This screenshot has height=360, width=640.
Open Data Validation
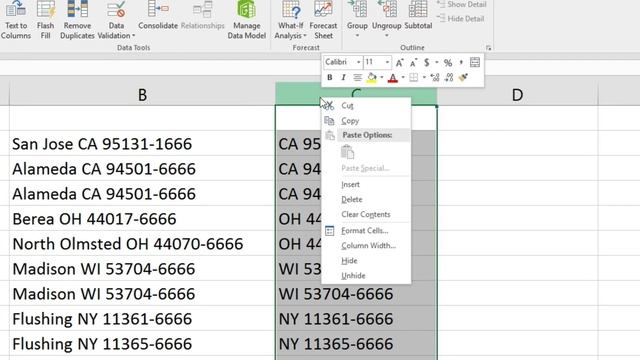click(116, 20)
